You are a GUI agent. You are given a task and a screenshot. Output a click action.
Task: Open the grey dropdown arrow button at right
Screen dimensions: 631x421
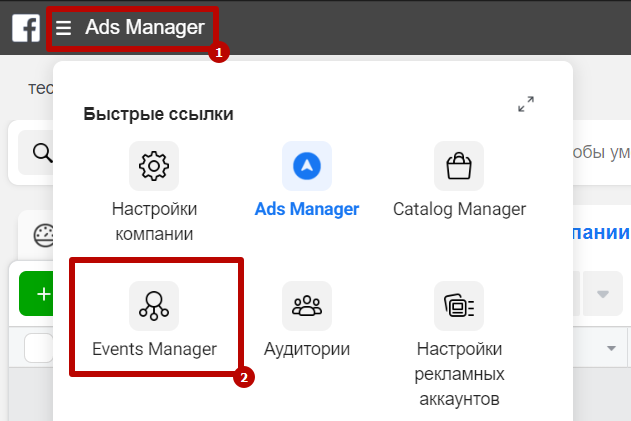click(602, 294)
